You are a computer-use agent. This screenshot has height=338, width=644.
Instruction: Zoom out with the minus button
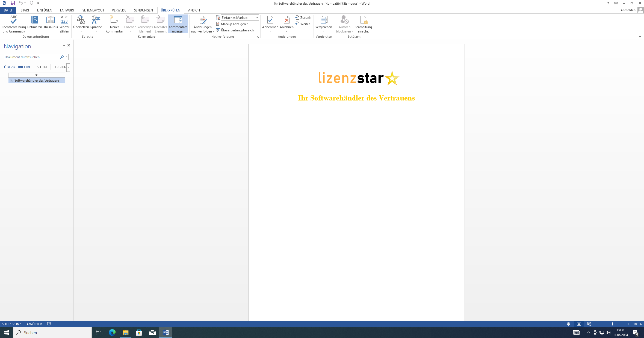596,324
